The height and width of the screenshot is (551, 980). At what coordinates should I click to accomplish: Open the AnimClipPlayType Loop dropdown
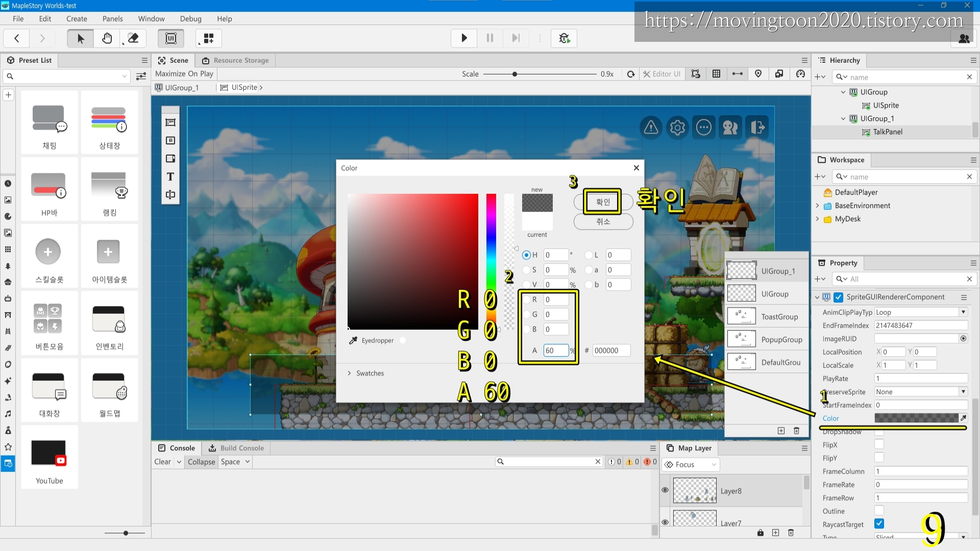(921, 312)
